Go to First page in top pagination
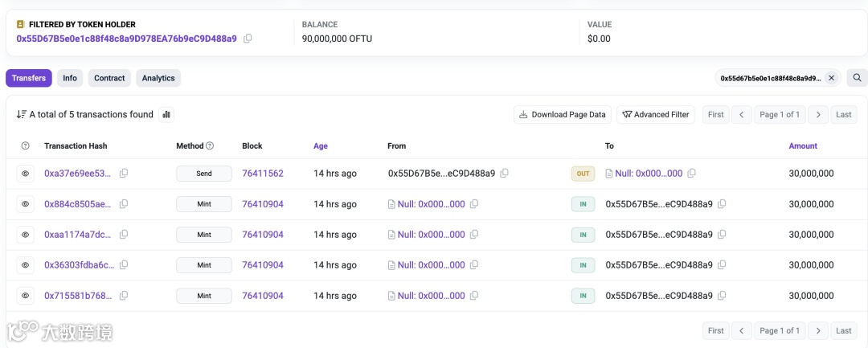Image resolution: width=868 pixels, height=348 pixels. pos(716,114)
